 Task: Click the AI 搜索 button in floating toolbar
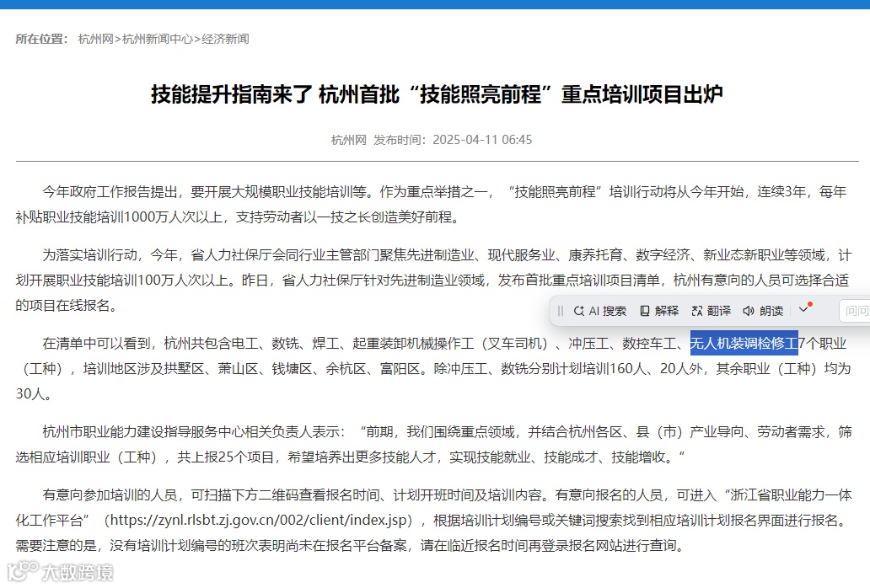(x=599, y=311)
